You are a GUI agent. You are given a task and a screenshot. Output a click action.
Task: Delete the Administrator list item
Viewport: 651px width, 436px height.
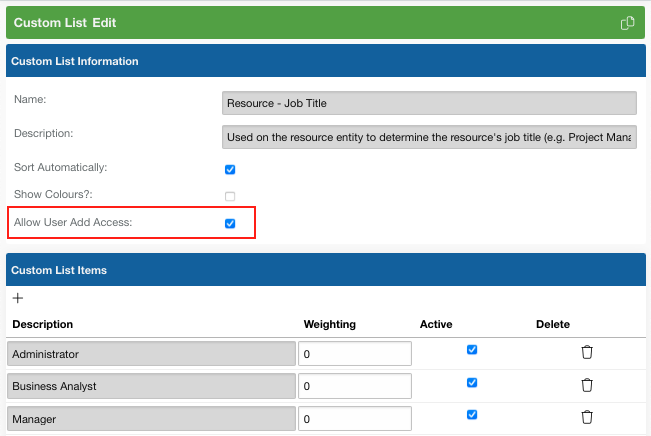point(587,352)
